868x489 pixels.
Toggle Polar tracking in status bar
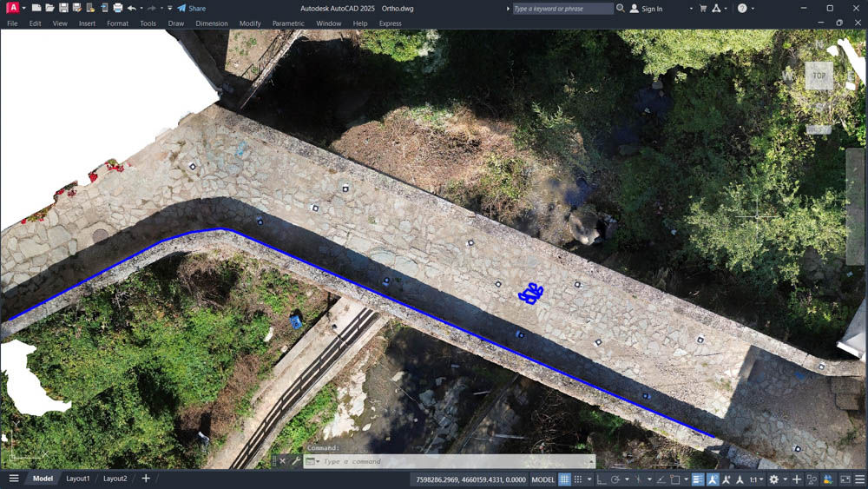pos(615,479)
